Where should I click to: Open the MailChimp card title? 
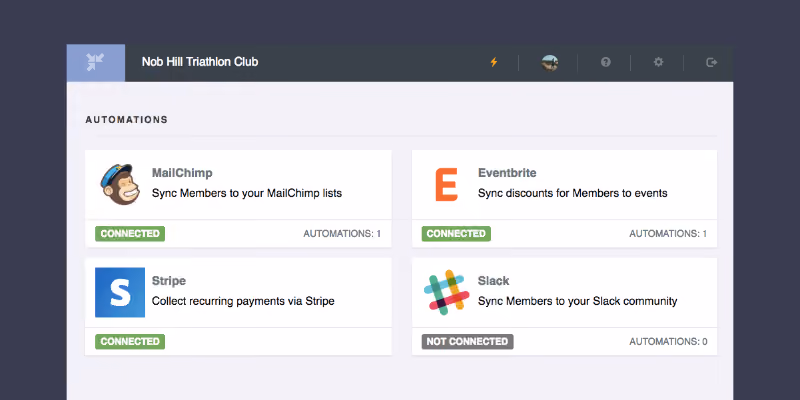click(x=182, y=173)
